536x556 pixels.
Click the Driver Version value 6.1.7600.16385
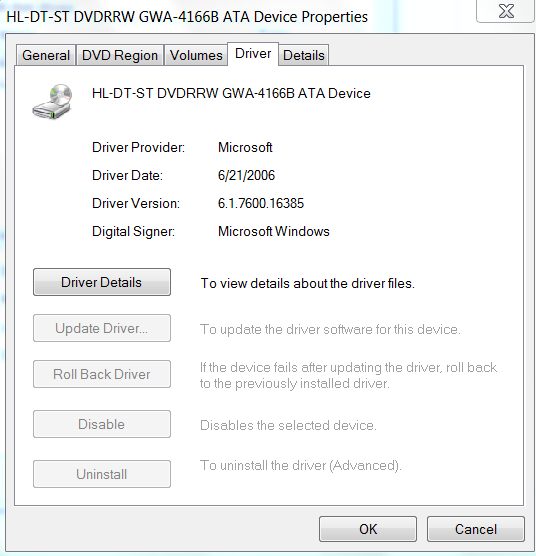[x=261, y=204]
